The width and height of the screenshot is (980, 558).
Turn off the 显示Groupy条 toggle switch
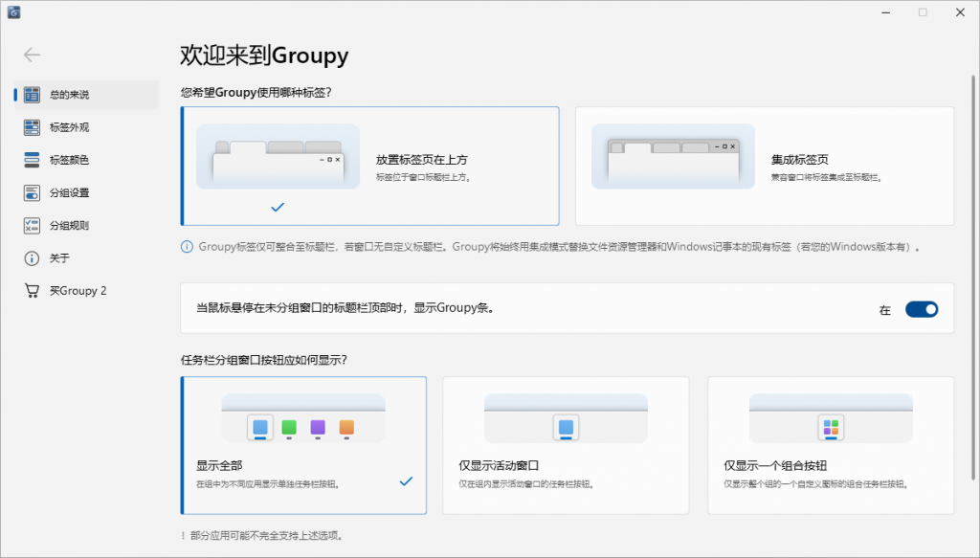click(922, 308)
